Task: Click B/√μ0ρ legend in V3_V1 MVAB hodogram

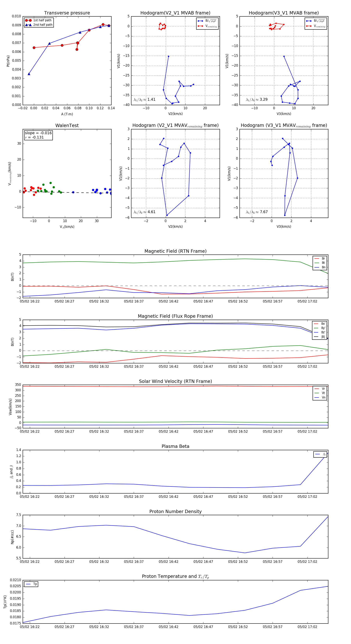Action: 316,21
